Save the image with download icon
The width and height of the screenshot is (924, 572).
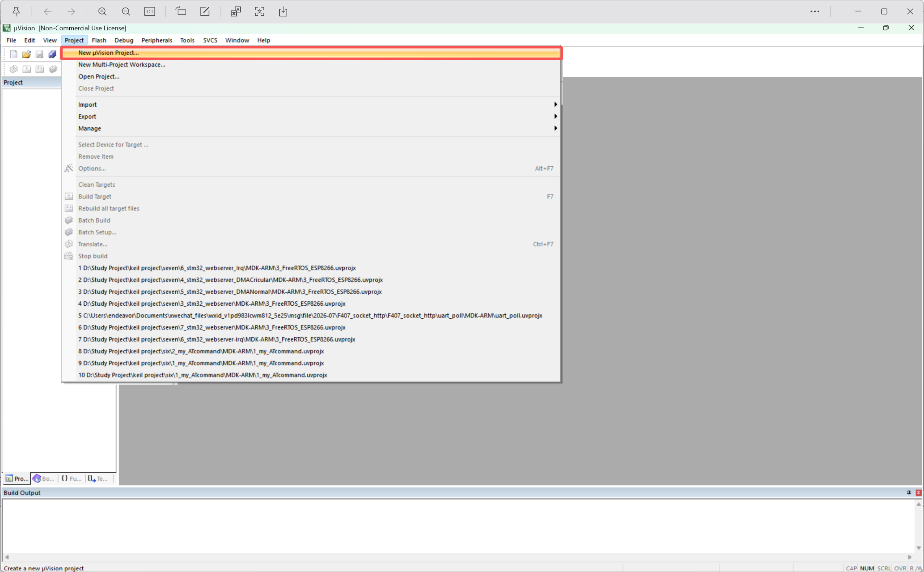coord(283,11)
